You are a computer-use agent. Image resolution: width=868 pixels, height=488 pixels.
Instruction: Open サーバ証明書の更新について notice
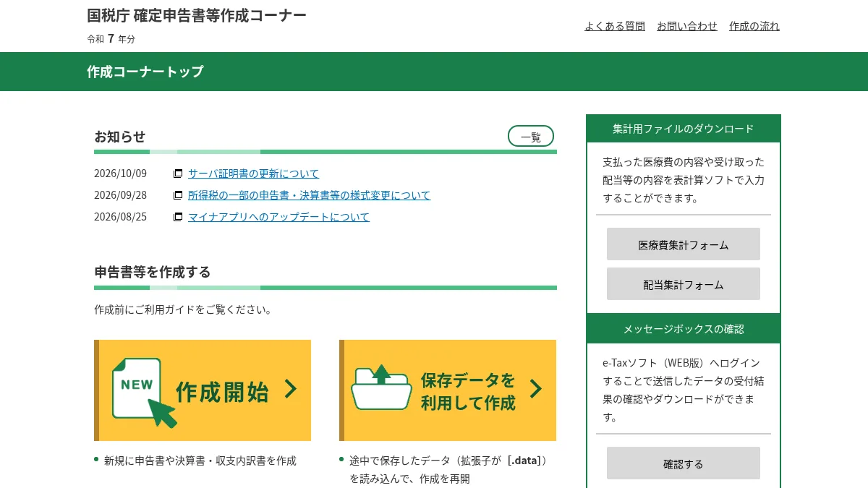click(253, 174)
